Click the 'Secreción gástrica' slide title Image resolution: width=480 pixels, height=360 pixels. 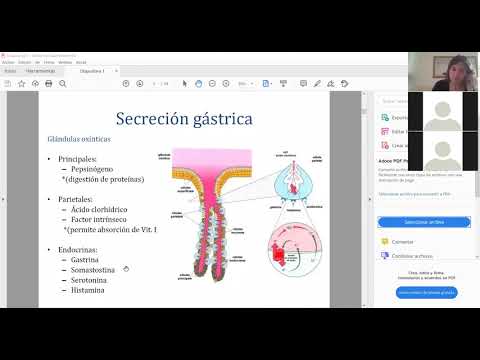[x=184, y=119]
